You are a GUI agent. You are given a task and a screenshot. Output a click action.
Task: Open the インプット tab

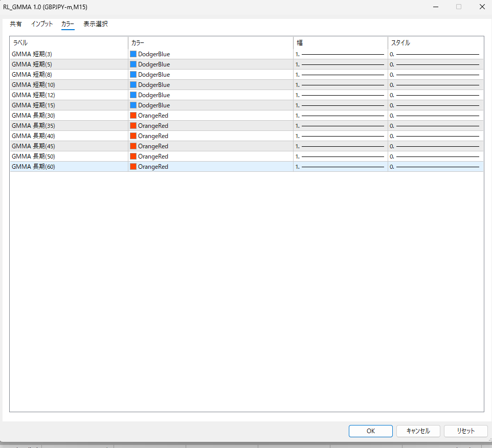(x=42, y=24)
